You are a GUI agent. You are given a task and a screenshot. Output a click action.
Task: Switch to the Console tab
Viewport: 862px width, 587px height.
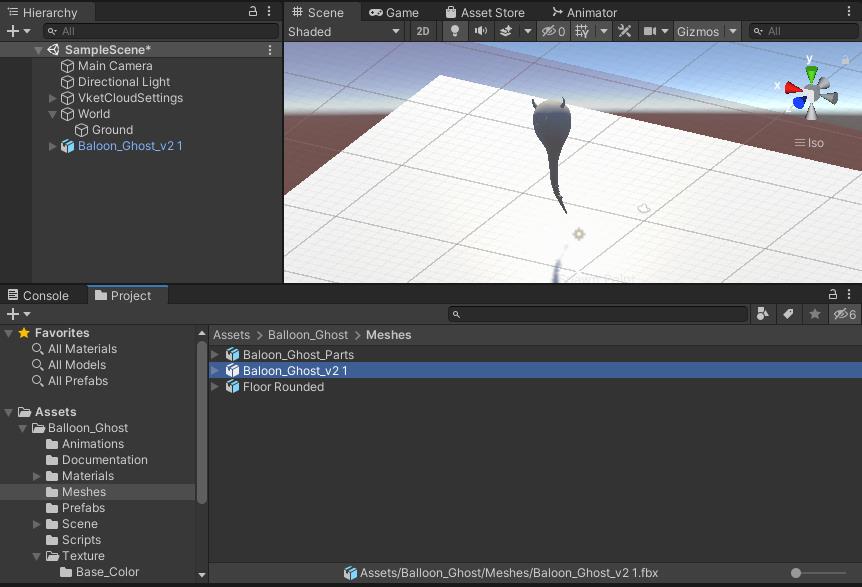click(39, 295)
